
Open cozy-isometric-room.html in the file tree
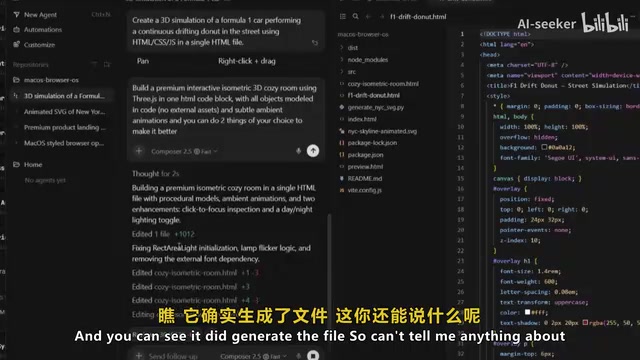coord(383,84)
